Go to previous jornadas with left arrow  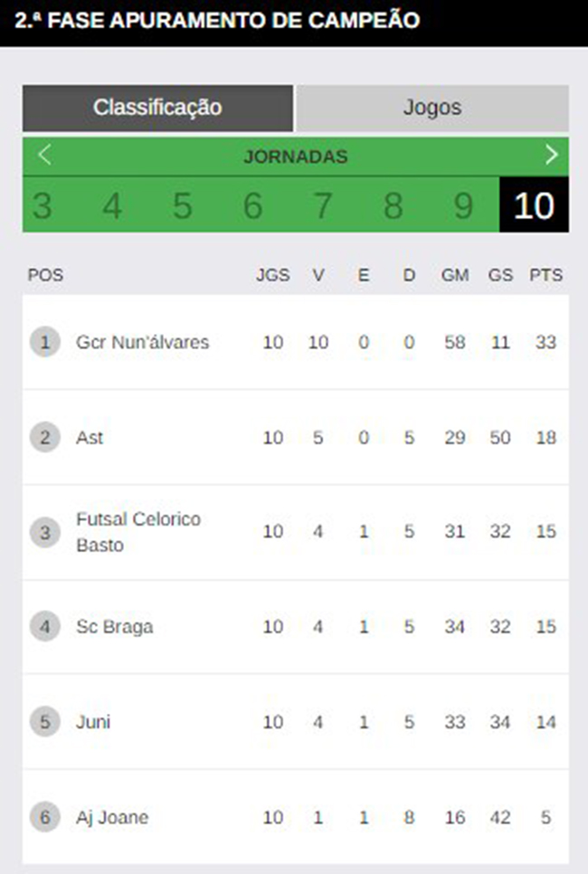tap(44, 155)
